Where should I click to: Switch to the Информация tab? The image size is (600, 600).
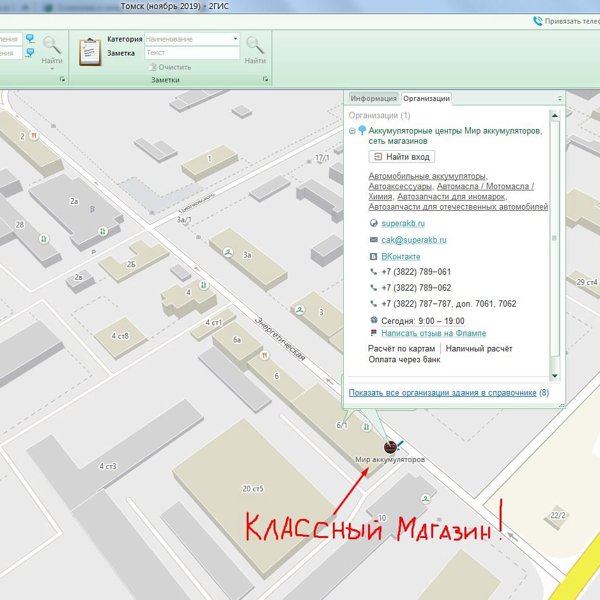click(x=373, y=98)
